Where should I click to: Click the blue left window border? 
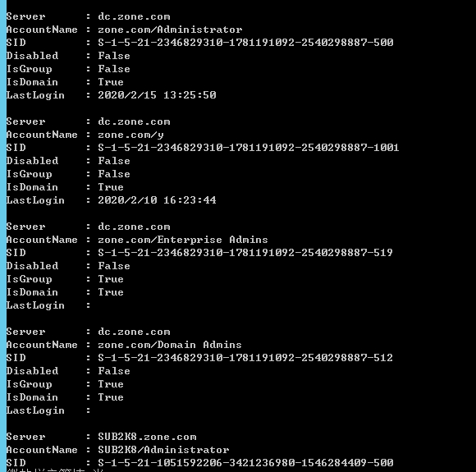(3, 236)
